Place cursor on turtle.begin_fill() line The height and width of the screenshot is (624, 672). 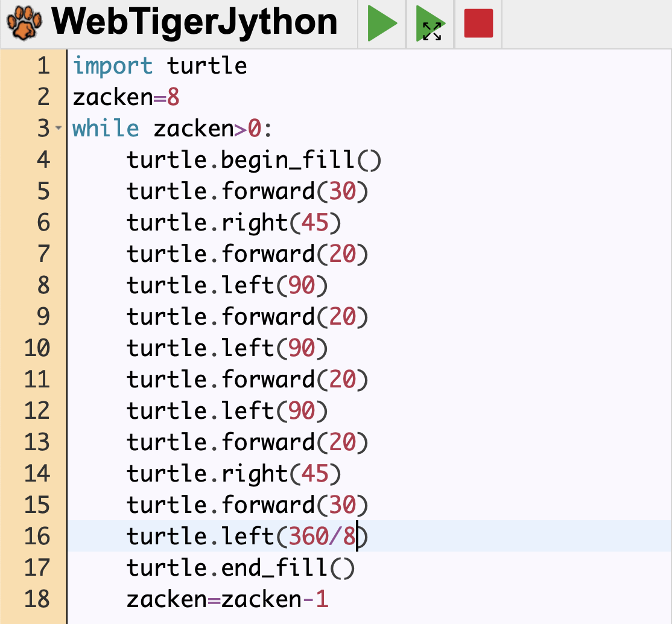point(254,160)
